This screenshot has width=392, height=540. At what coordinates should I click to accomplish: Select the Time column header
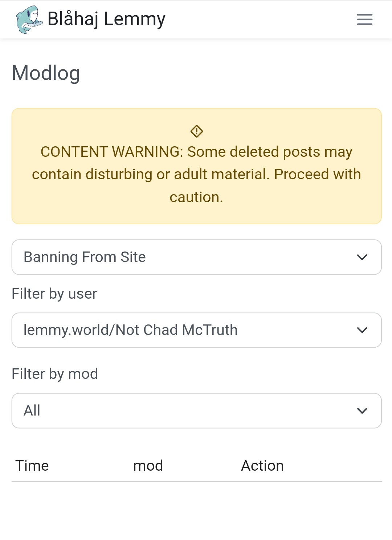(32, 466)
